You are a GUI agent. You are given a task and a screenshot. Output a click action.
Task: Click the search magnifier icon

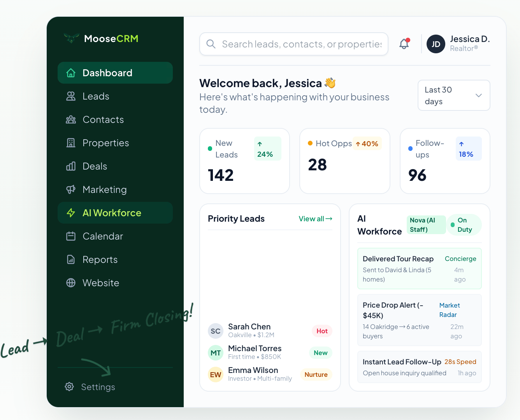(211, 44)
